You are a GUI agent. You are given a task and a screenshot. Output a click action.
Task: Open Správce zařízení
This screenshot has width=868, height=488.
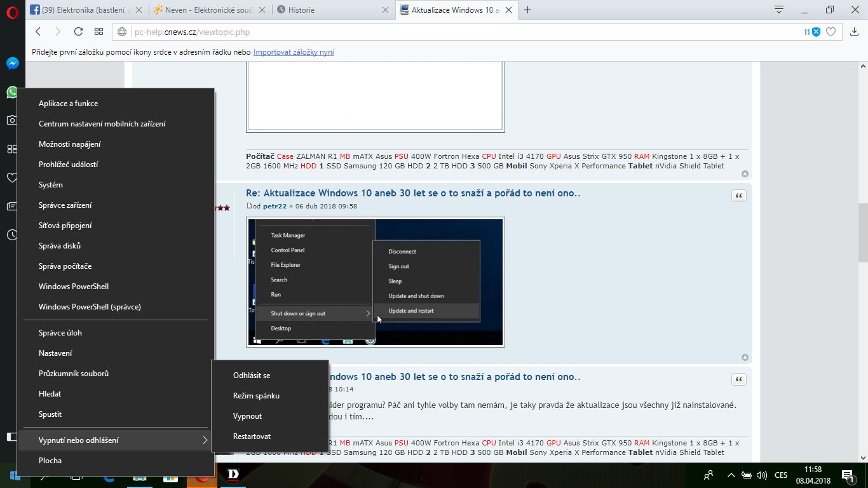[116, 205]
